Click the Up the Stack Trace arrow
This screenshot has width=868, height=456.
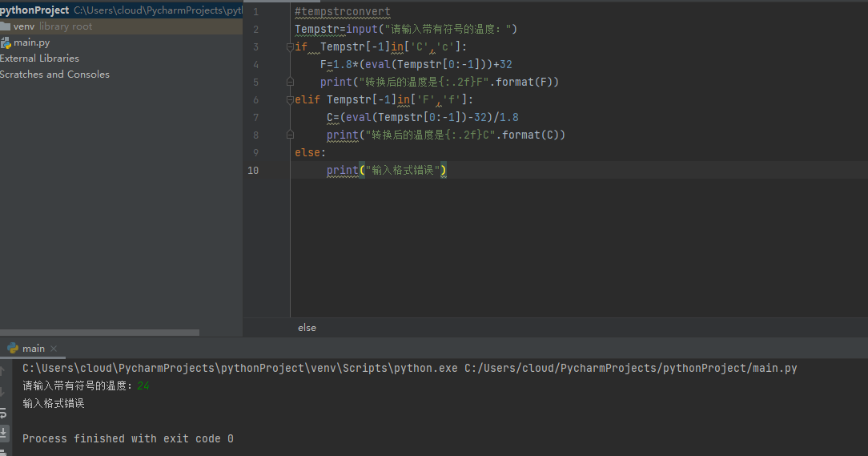[x=2, y=371]
